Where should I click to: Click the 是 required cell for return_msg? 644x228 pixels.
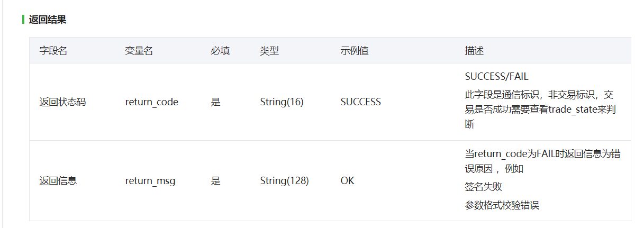pyautogui.click(x=215, y=180)
